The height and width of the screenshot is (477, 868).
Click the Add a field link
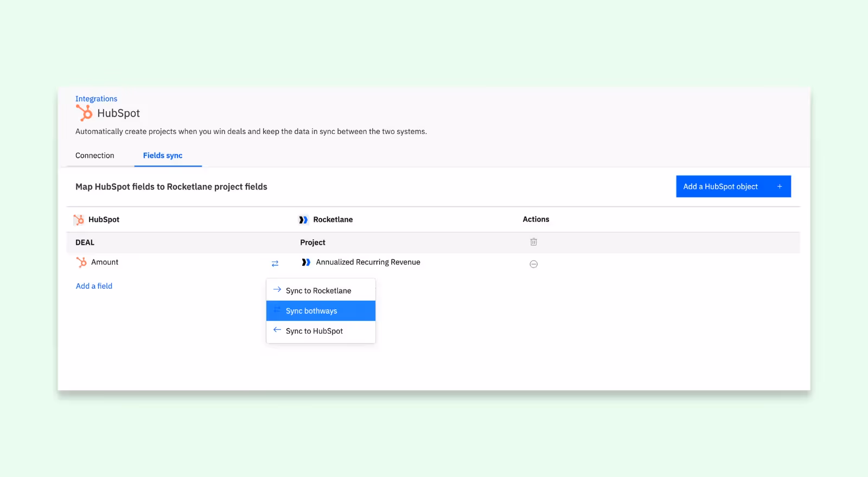(94, 286)
